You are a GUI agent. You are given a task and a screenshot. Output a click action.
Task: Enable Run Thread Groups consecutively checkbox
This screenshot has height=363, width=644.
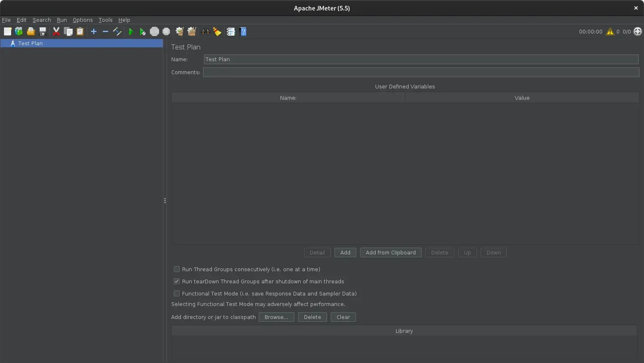[x=177, y=269]
